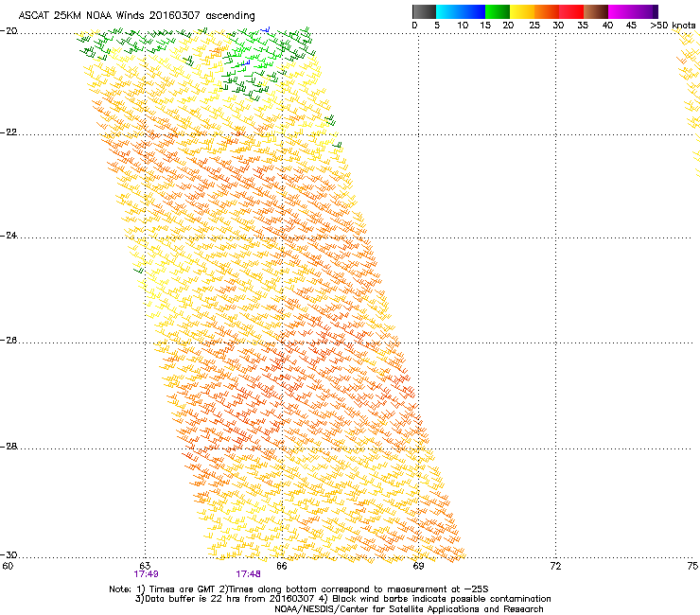Click the note line starting 'Note: 1) Times are GMT'
The height and width of the screenshot is (615, 700).
(x=299, y=589)
